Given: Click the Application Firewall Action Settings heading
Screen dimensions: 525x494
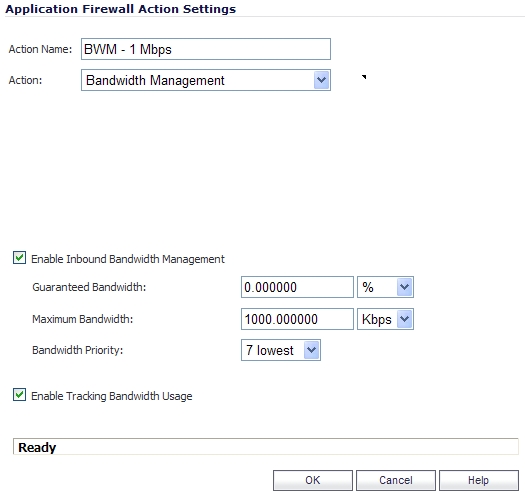Looking at the screenshot, I should (121, 9).
